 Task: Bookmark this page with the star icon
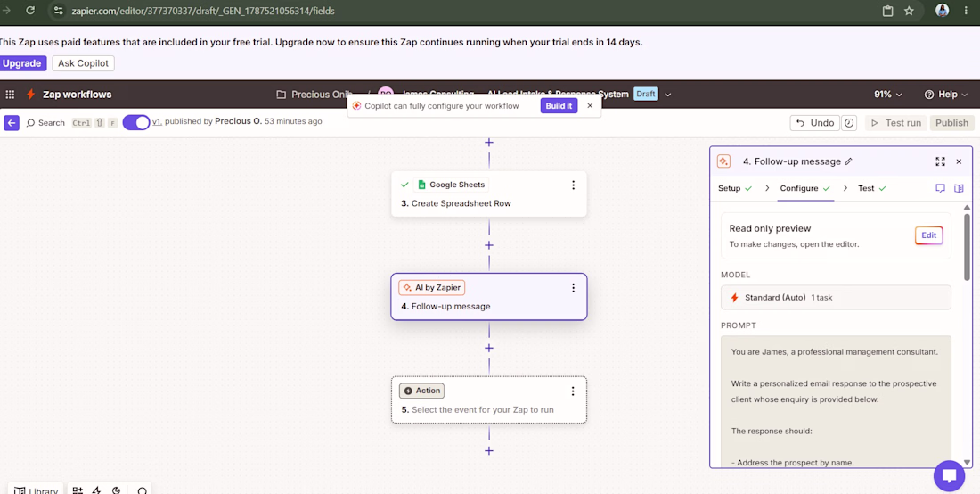[909, 11]
